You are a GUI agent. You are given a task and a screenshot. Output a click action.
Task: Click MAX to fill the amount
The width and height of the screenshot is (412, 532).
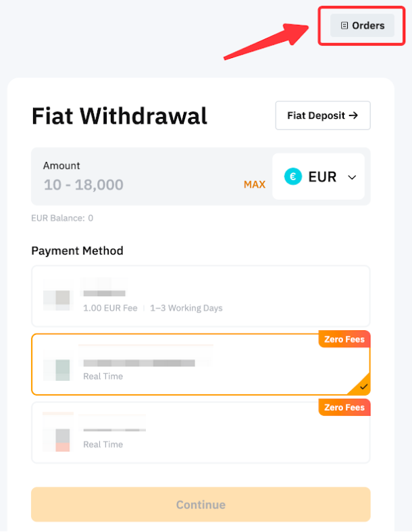pos(255,184)
